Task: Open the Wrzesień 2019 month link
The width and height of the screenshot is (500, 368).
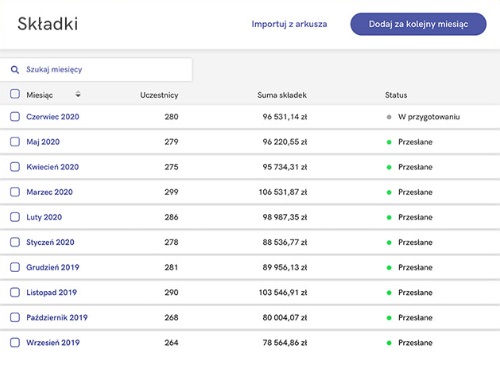Action: tap(53, 343)
